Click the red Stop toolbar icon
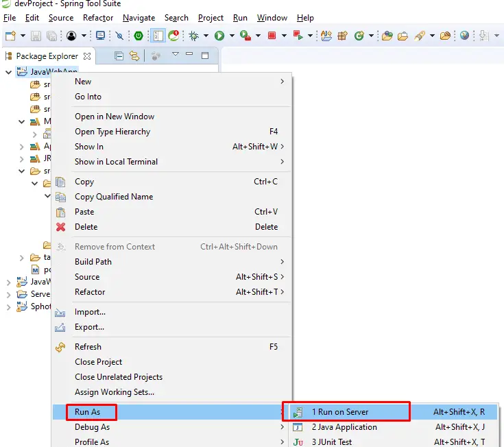 coord(272,36)
